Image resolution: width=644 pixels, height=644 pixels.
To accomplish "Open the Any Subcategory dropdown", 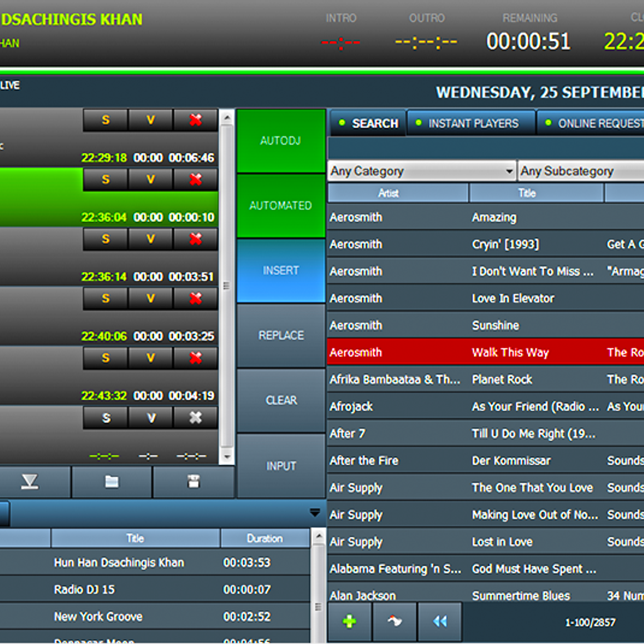I will 581,171.
